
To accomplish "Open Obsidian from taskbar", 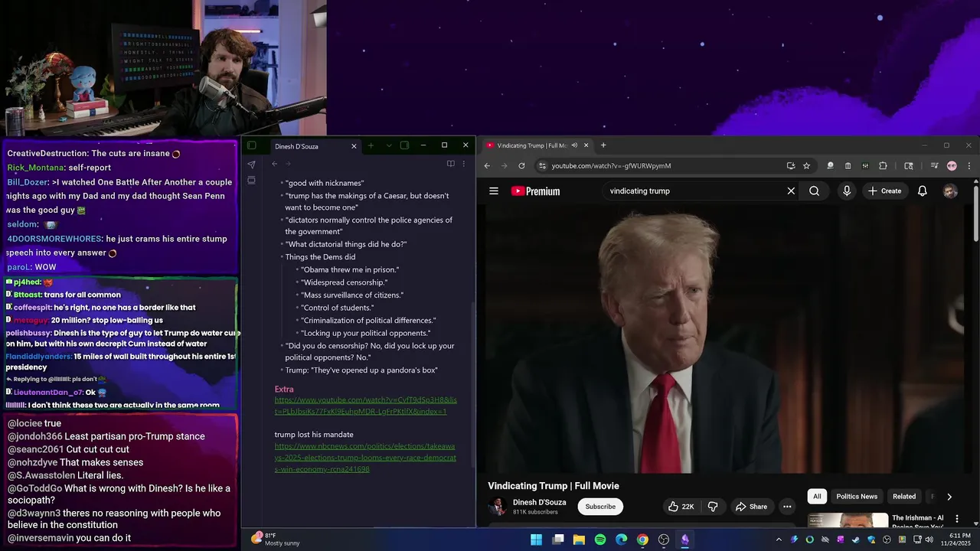I will pyautogui.click(x=685, y=540).
